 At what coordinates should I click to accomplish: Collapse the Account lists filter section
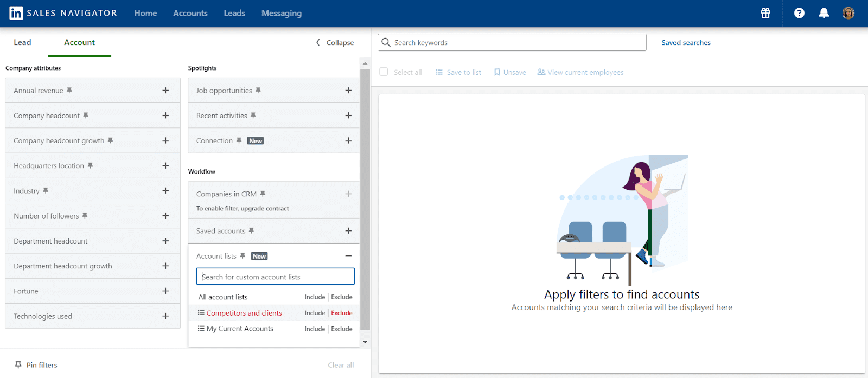[348, 256]
